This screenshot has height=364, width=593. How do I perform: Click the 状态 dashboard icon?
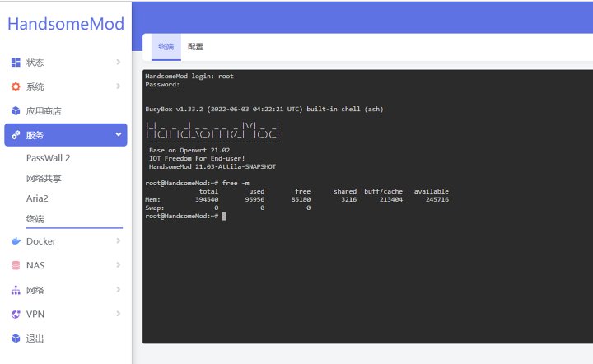coord(16,63)
